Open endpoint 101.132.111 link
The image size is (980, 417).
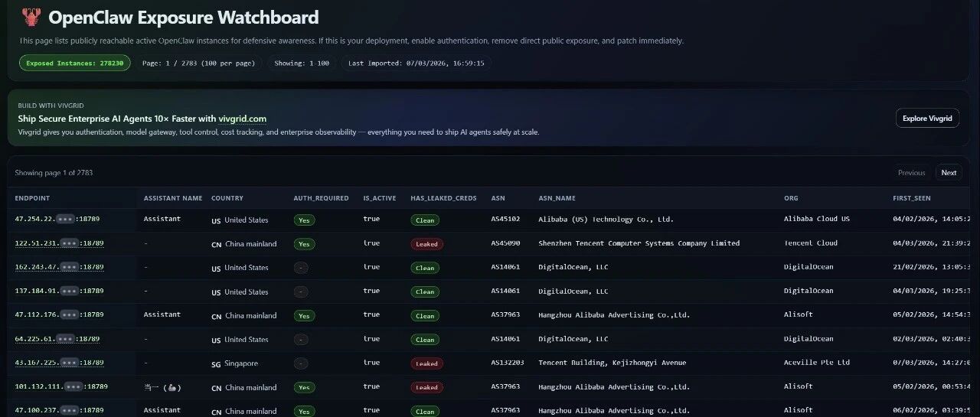click(61, 386)
